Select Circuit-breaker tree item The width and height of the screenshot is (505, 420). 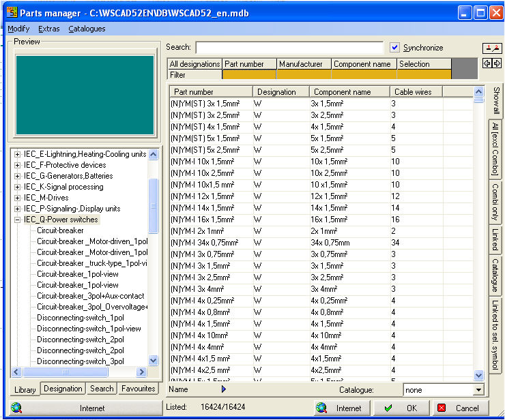pyautogui.click(x=60, y=230)
